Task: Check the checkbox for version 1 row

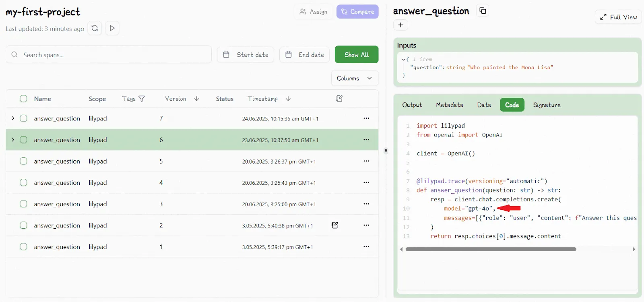Action: (24, 247)
